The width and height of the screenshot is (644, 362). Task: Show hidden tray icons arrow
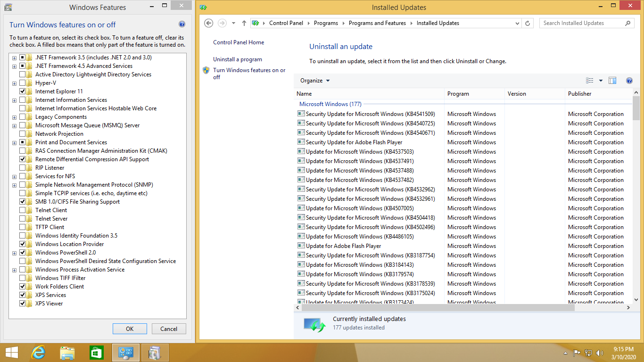565,353
